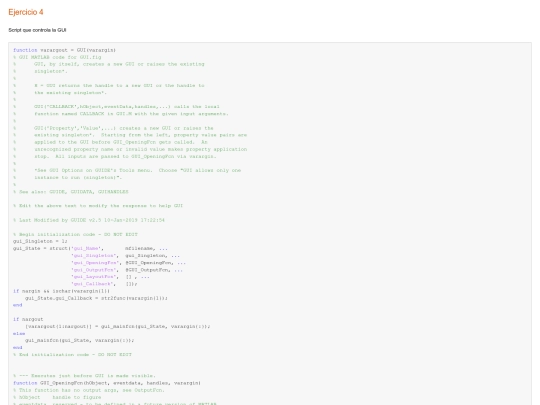This screenshot has height=405, width=540.
Task: Click the line 'function GUI_OpeningFcn(hObject, eventdata, handles, varargin)'
Action: coord(107,383)
